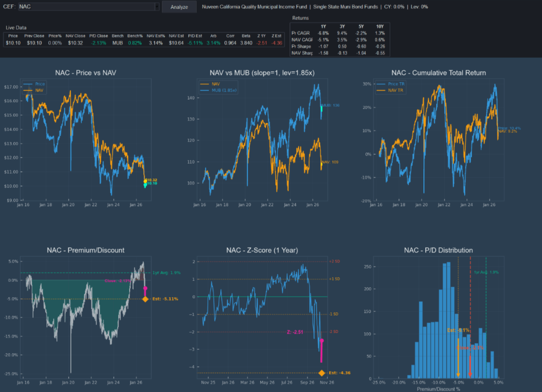The image size is (542, 392).
Task: Click the orange diamond marker on Premium/Discount chart
Action: [x=145, y=299]
